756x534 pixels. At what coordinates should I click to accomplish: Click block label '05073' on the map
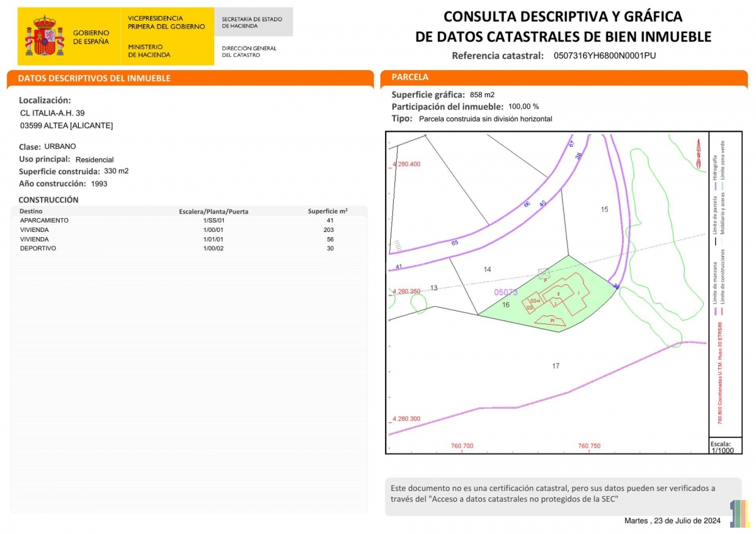point(505,293)
